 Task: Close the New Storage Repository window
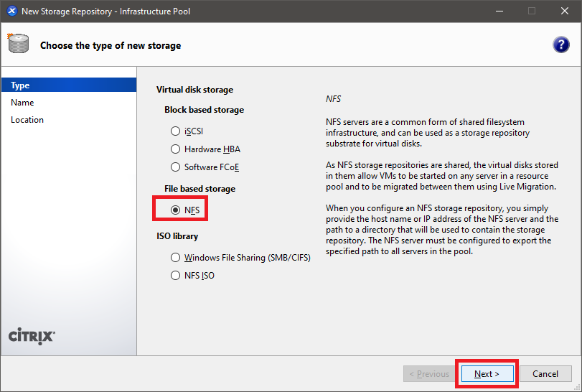click(564, 11)
